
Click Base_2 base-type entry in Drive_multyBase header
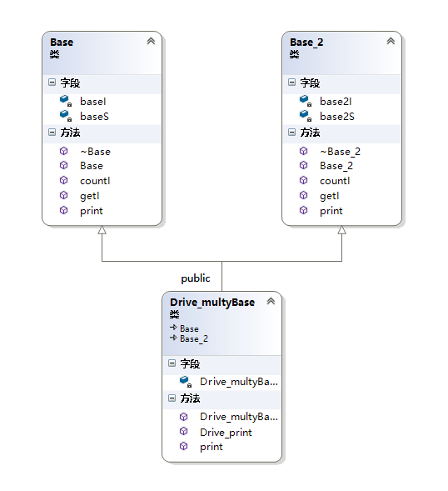point(194,338)
